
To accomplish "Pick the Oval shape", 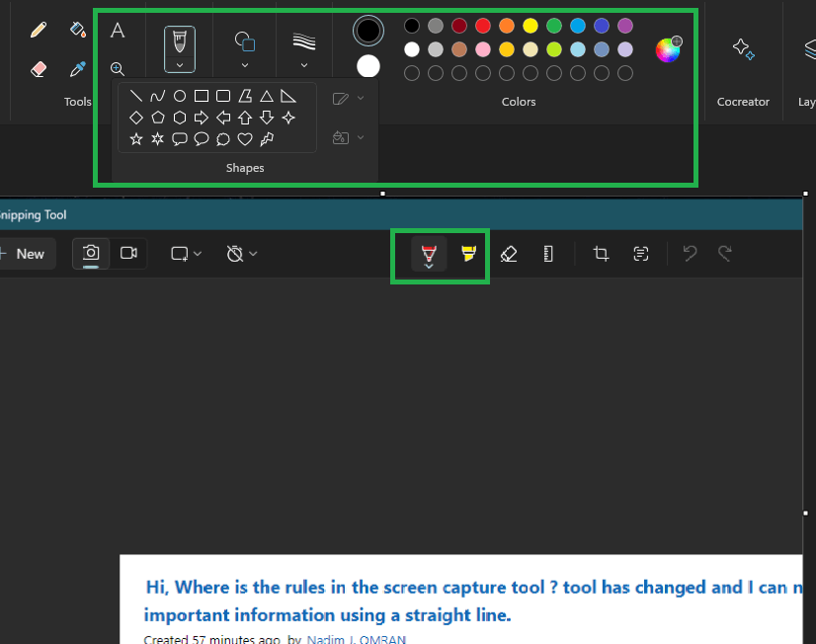I will [x=180, y=96].
